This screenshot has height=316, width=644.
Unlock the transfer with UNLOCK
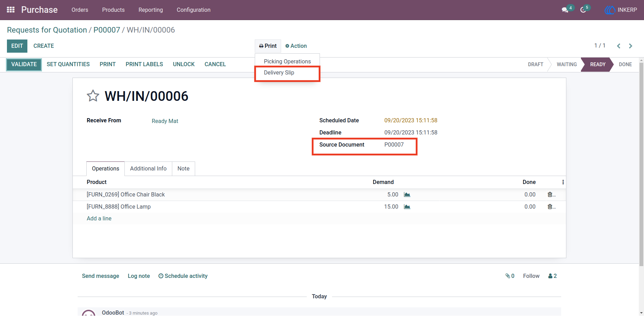pos(184,64)
